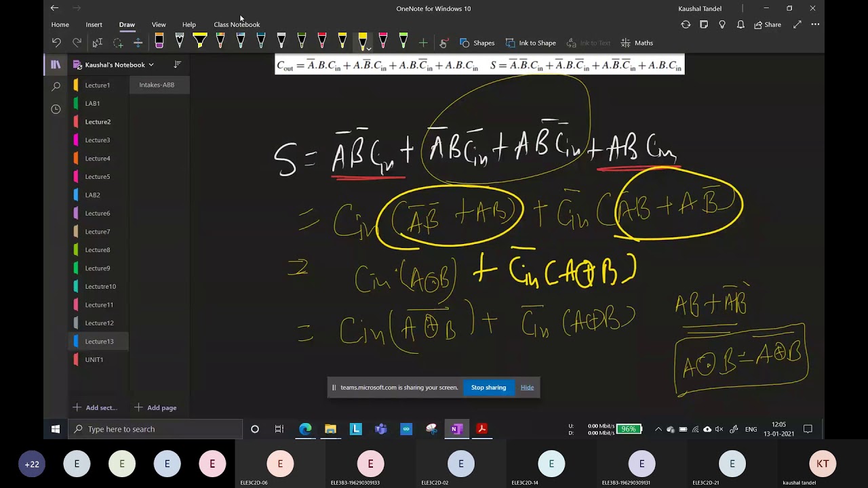Click Stop sharing in Teams banner
The height and width of the screenshot is (488, 868).
488,388
